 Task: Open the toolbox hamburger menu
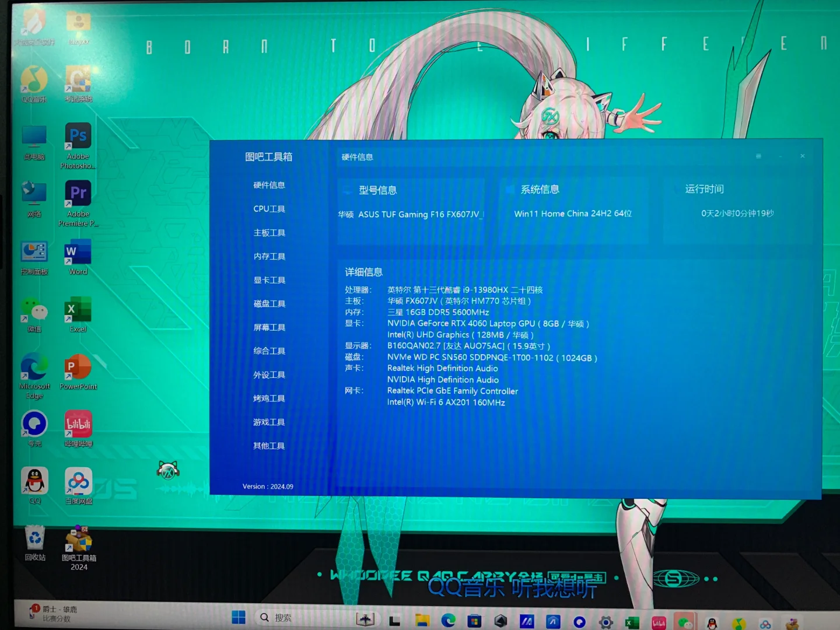point(758,156)
